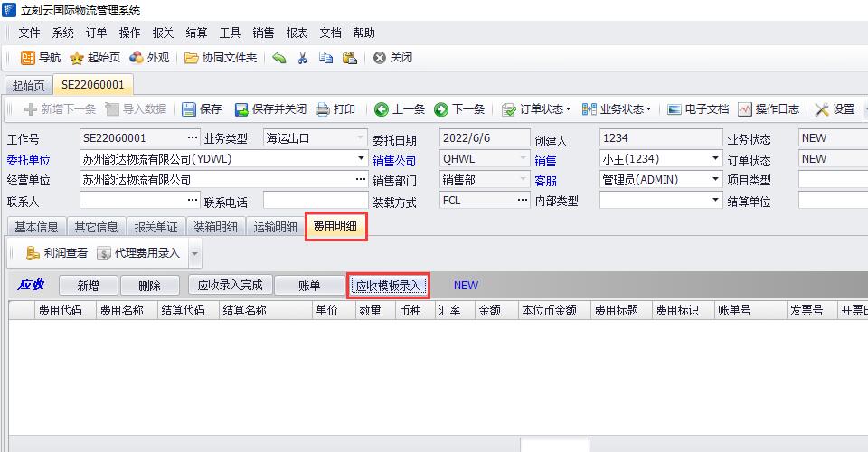Click the 联系电话 input field
The width and height of the screenshot is (868, 452).
310,200
